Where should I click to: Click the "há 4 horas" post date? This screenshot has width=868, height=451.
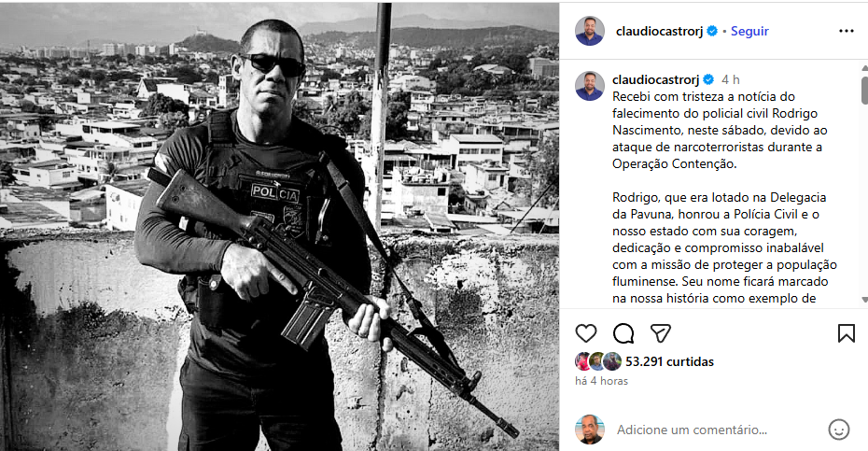point(601,381)
